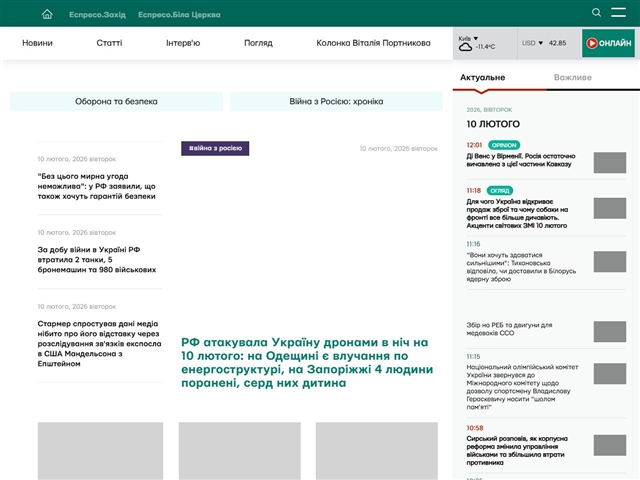Click the home icon in header
The width and height of the screenshot is (640, 480).
pos(47,14)
